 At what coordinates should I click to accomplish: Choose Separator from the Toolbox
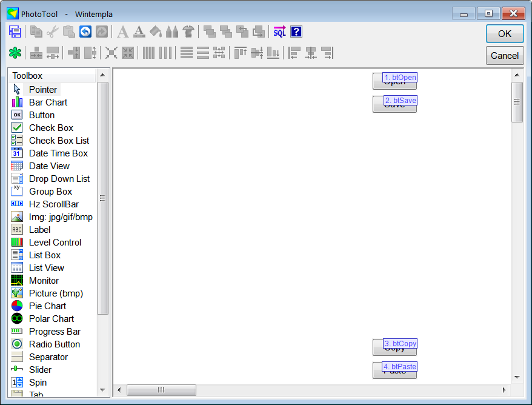pos(48,356)
